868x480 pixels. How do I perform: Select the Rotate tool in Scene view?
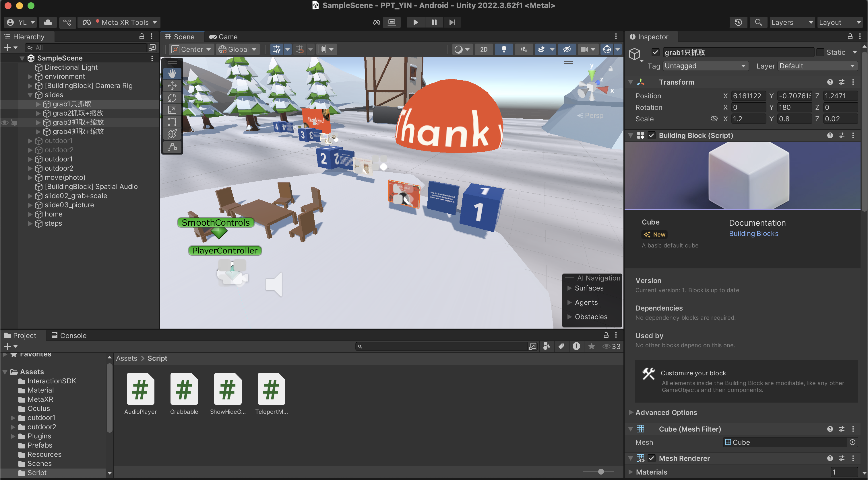[172, 97]
